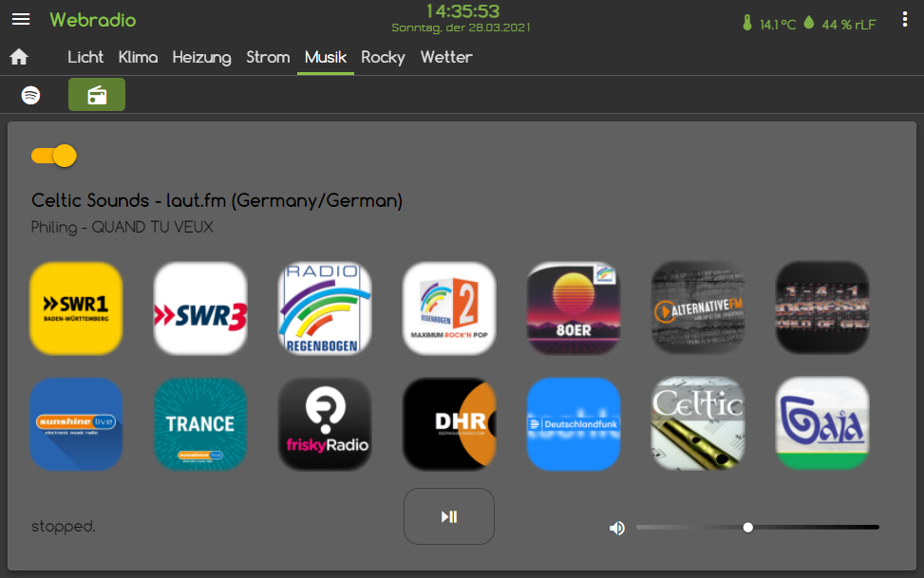Choose the Alternative FM station
Viewport: 924px width, 578px height.
(x=698, y=308)
